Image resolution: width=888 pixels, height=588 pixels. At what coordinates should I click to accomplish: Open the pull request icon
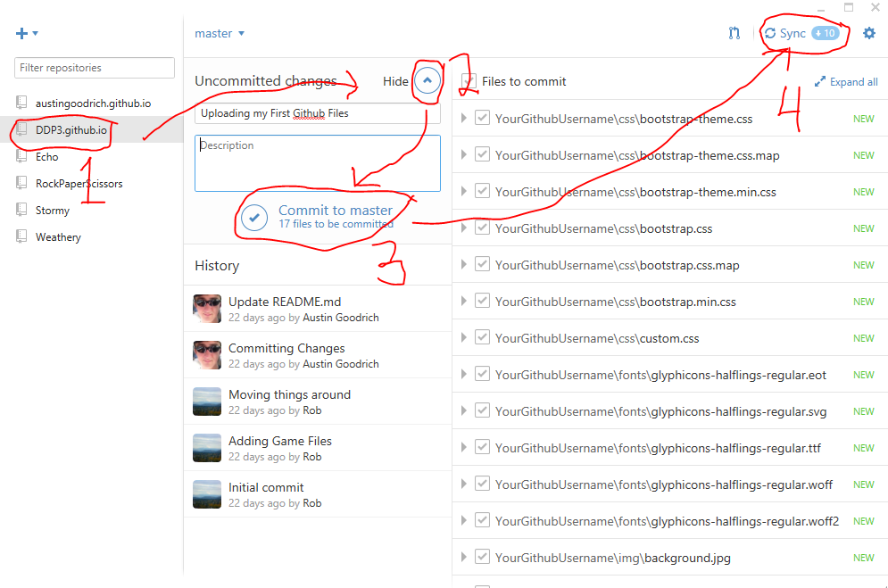[734, 34]
